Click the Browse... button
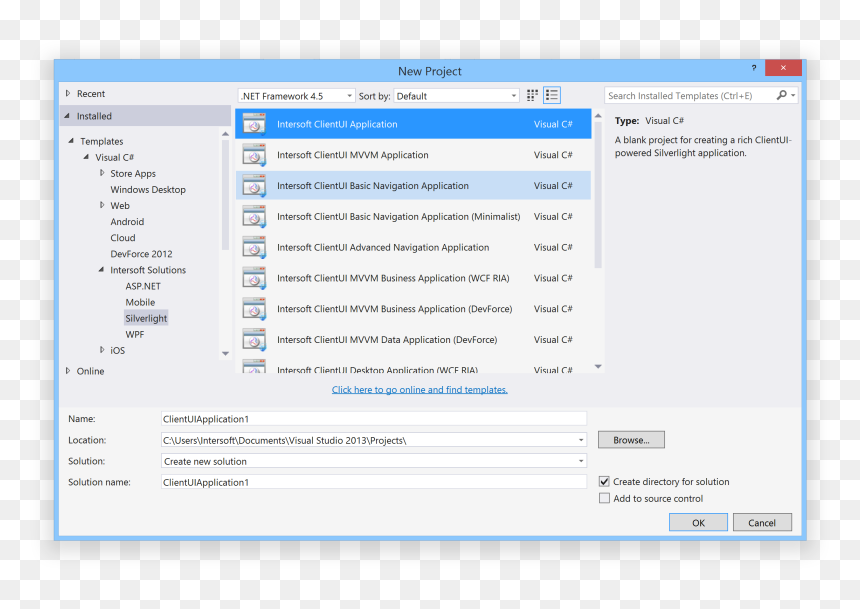The width and height of the screenshot is (860, 609). 631,440
